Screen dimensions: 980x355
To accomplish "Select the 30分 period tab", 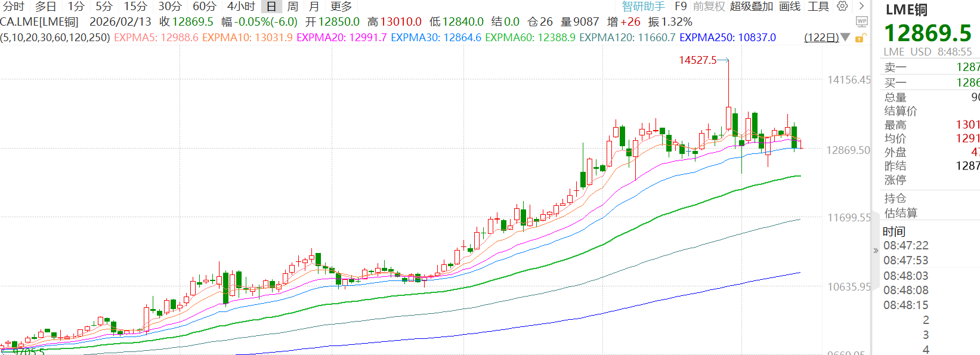I will [170, 6].
